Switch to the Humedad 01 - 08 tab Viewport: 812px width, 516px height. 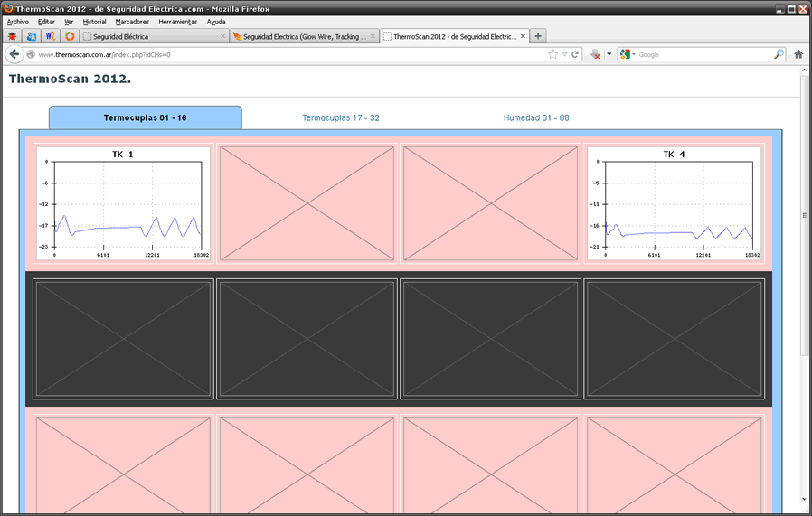(x=536, y=117)
